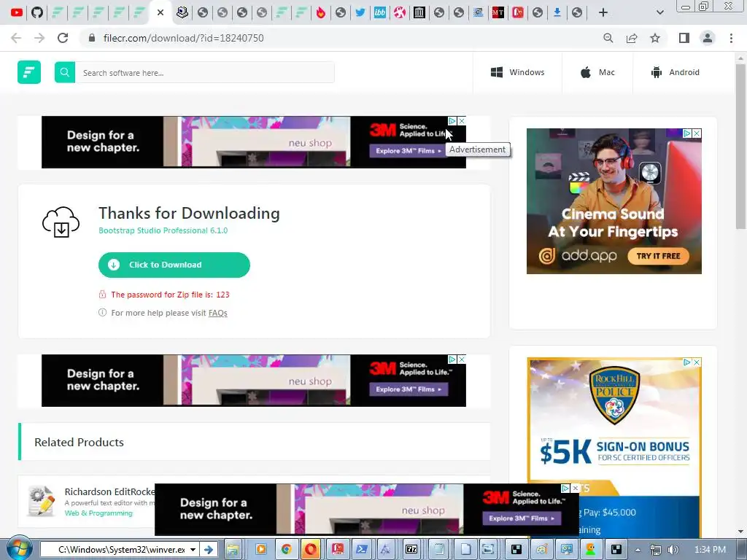Focus the Search software here field
Viewport: 747px width, 560px height.
click(x=205, y=72)
